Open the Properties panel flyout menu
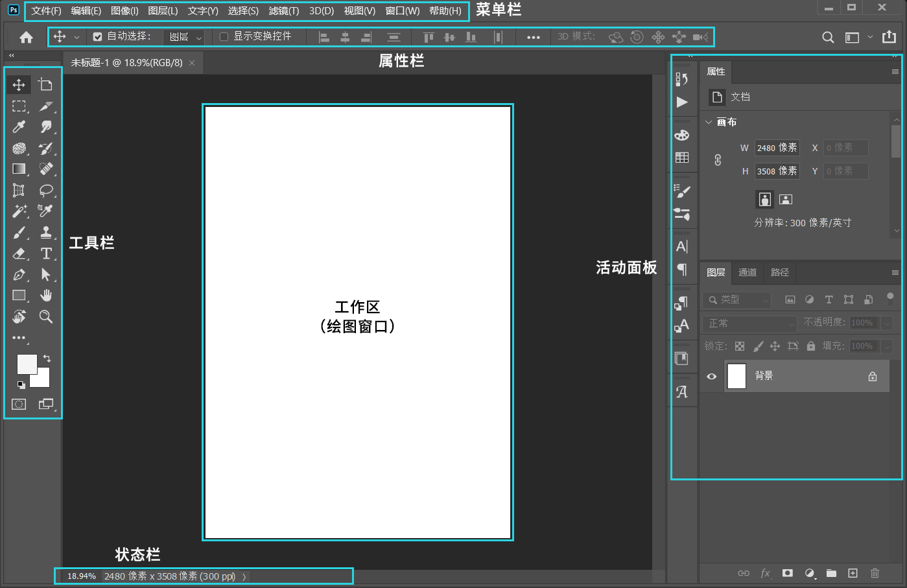Viewport: 907px width, 588px height. (x=895, y=72)
